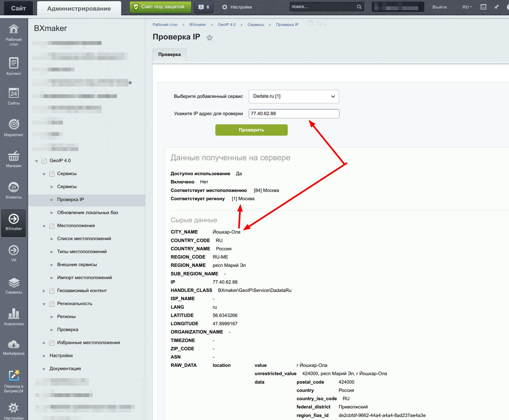The height and width of the screenshot is (420, 509).
Task: Click the longitude value 47.8999167
Action: coord(225,324)
